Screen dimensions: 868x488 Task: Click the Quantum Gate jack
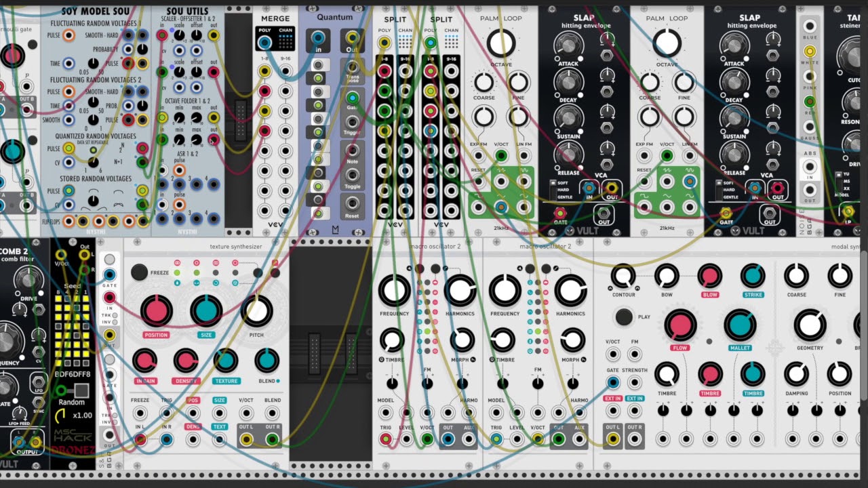pos(352,98)
